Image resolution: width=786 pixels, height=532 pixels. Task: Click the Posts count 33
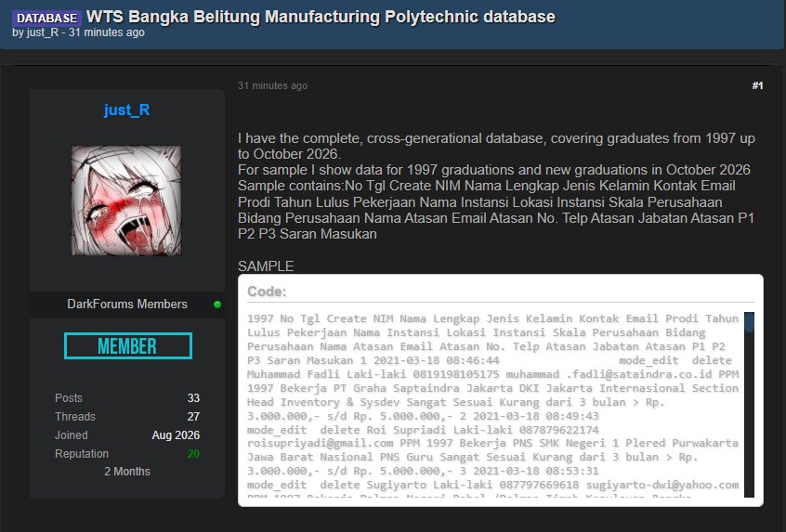coord(193,398)
